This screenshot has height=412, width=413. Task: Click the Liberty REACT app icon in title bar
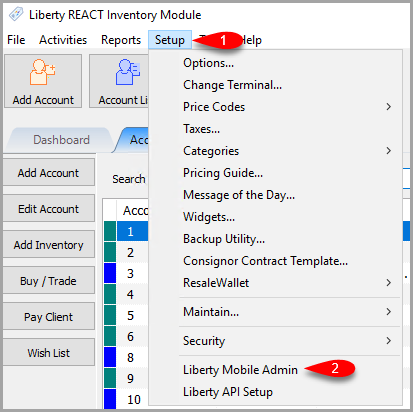(16, 15)
